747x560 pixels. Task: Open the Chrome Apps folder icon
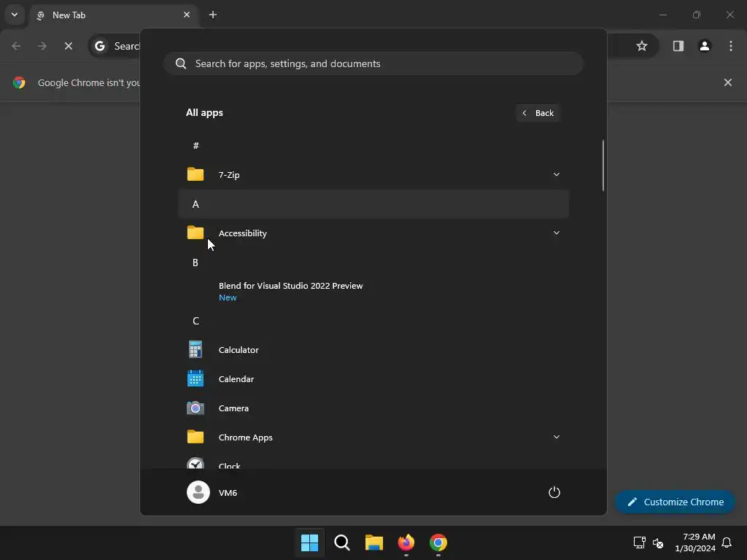pos(196,437)
